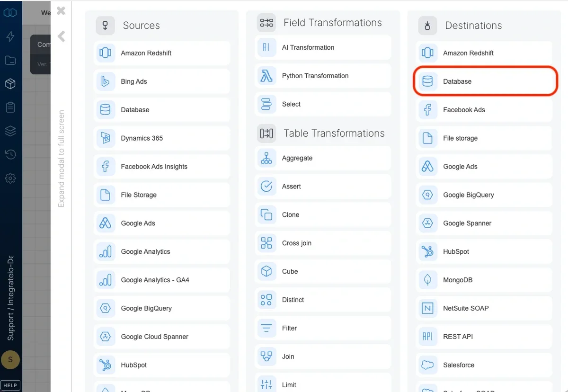This screenshot has height=392, width=568.
Task: Open the HELP button at the bottom left
Action: (x=10, y=385)
